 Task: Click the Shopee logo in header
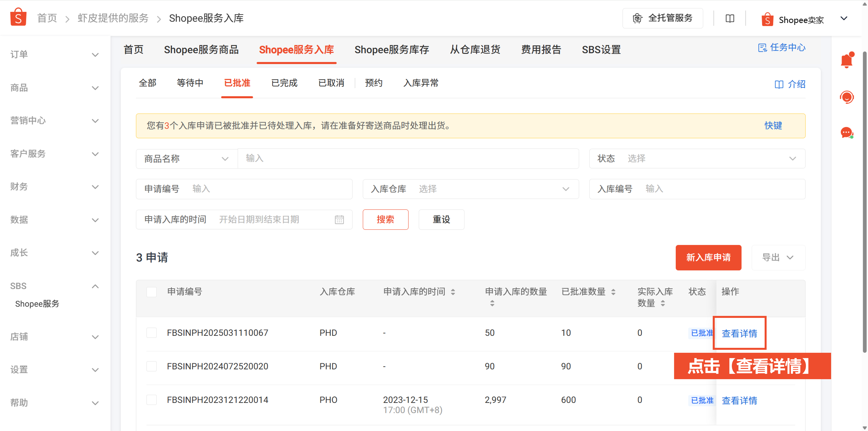18,17
